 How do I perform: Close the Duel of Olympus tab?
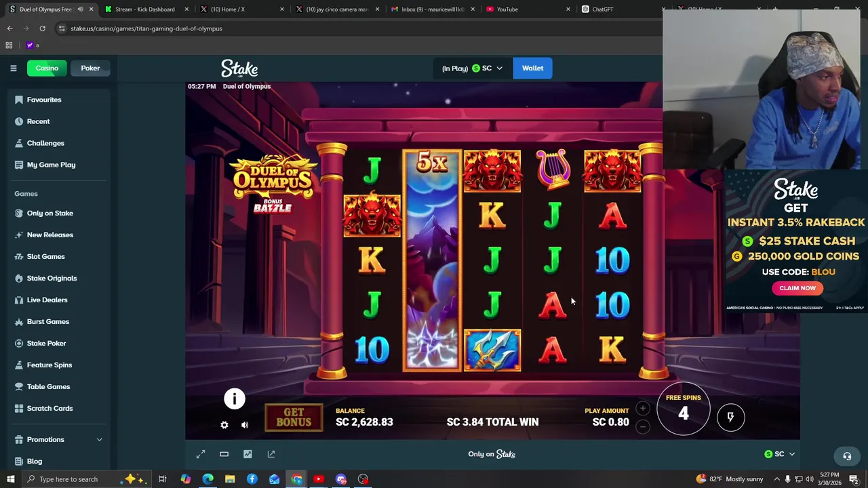coord(91,9)
